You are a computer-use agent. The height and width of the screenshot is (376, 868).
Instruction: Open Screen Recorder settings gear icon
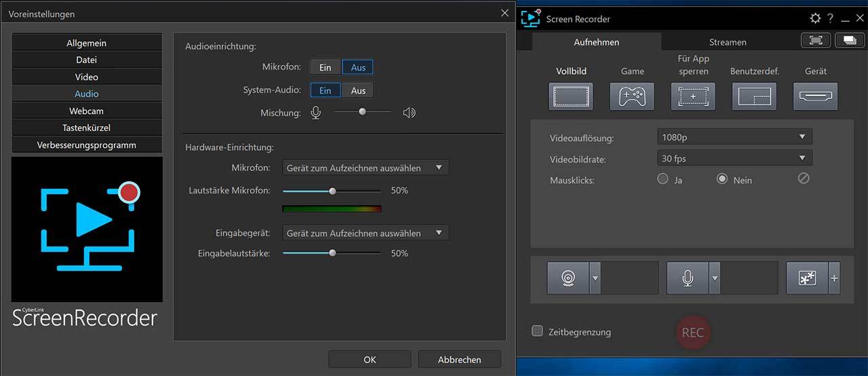coord(815,18)
